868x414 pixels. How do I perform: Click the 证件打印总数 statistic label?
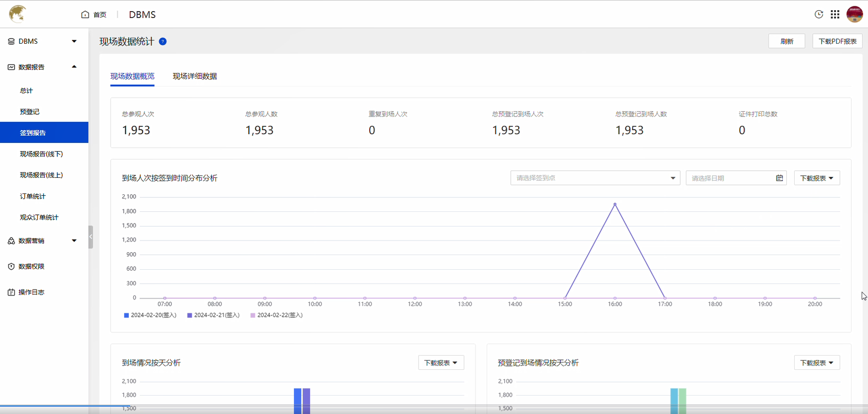point(758,114)
